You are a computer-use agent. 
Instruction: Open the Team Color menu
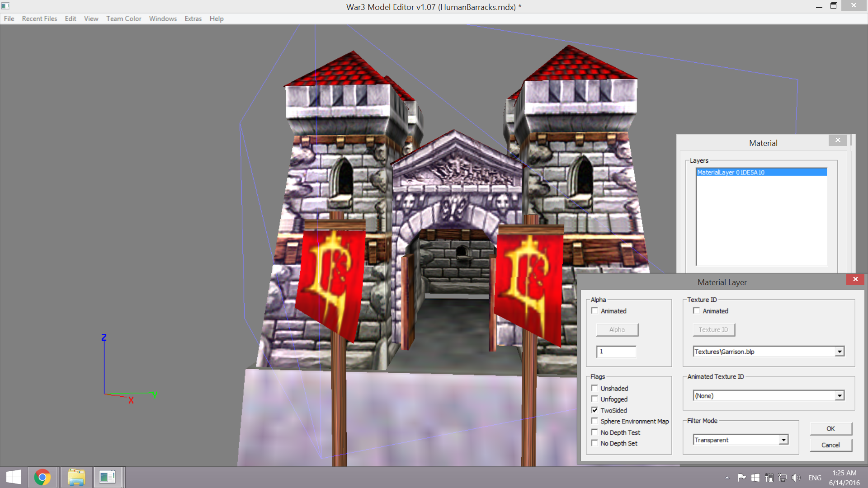click(123, 19)
